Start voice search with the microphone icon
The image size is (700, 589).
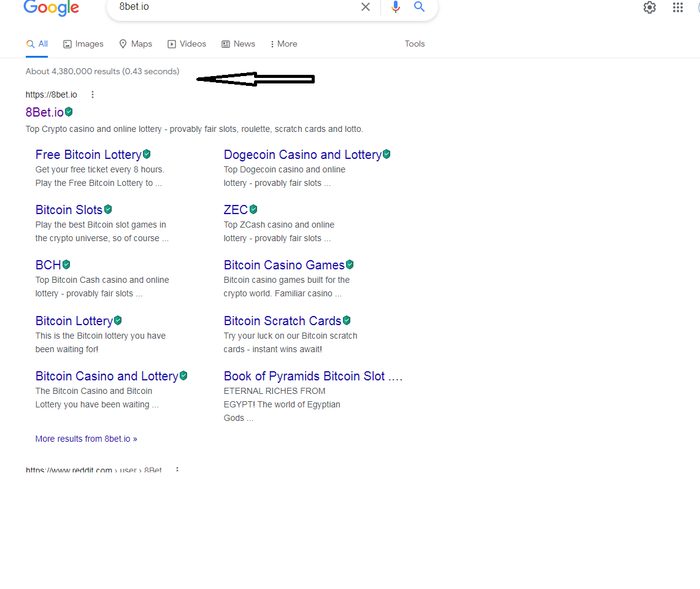396,7
